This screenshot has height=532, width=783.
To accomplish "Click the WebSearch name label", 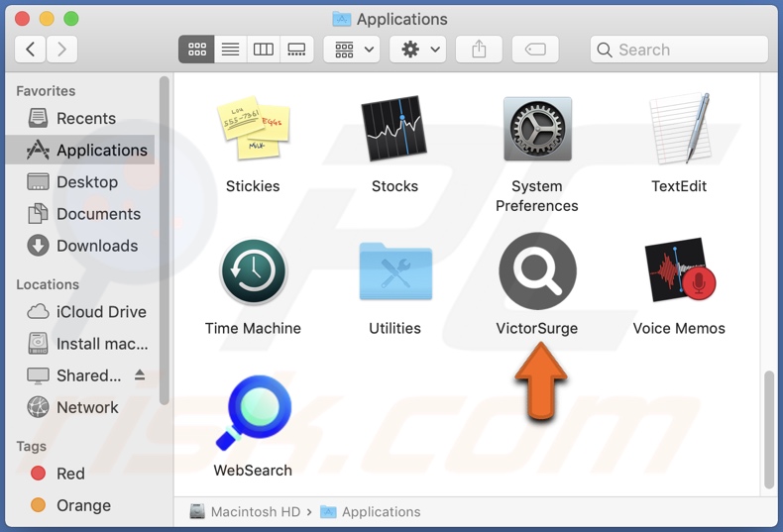I will [253, 471].
